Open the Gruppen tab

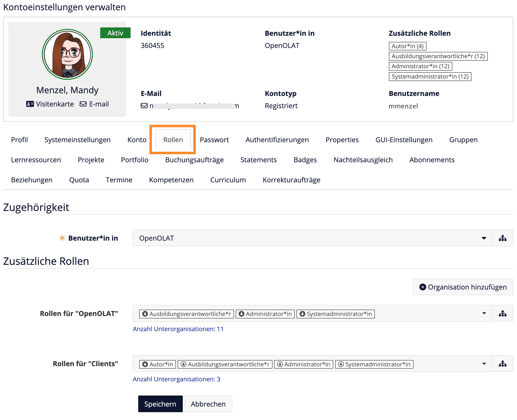(463, 140)
